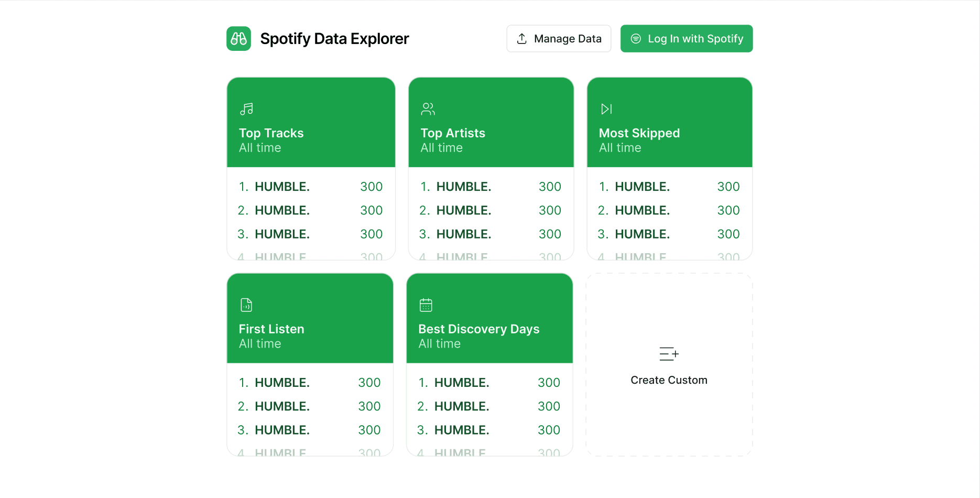Open the First Listen card title
This screenshot has height=498, width=980.
[x=271, y=329]
